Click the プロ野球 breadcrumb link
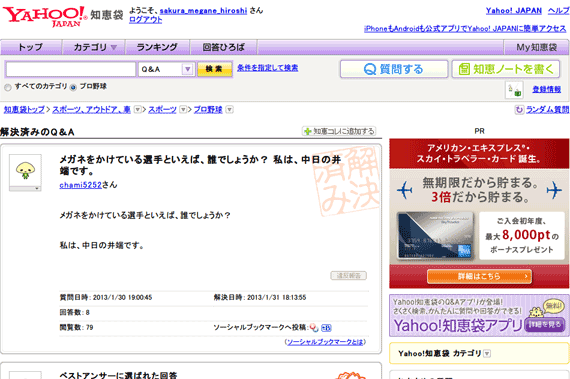The height and width of the screenshot is (379, 570). tap(208, 109)
